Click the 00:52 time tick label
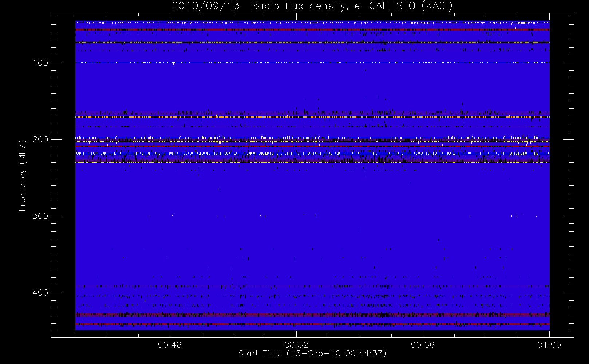The image size is (589, 364). point(296,345)
